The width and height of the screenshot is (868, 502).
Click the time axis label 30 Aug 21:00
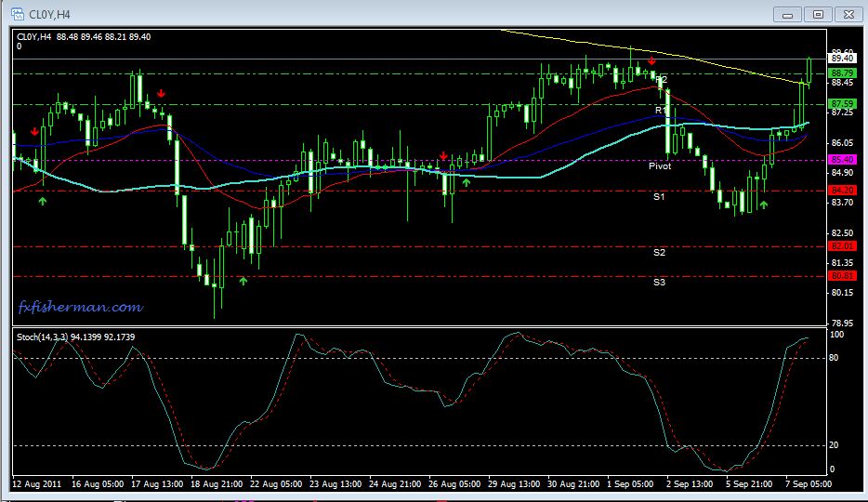tap(573, 484)
